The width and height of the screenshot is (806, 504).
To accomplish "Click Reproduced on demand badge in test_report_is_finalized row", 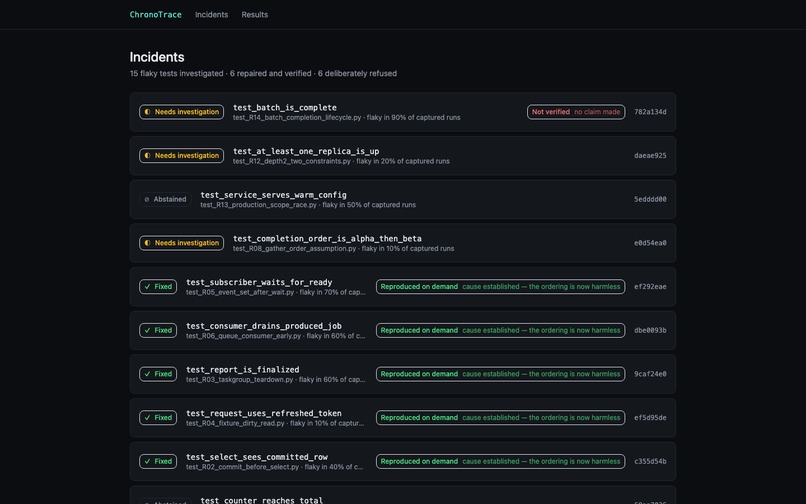I will pyautogui.click(x=500, y=374).
